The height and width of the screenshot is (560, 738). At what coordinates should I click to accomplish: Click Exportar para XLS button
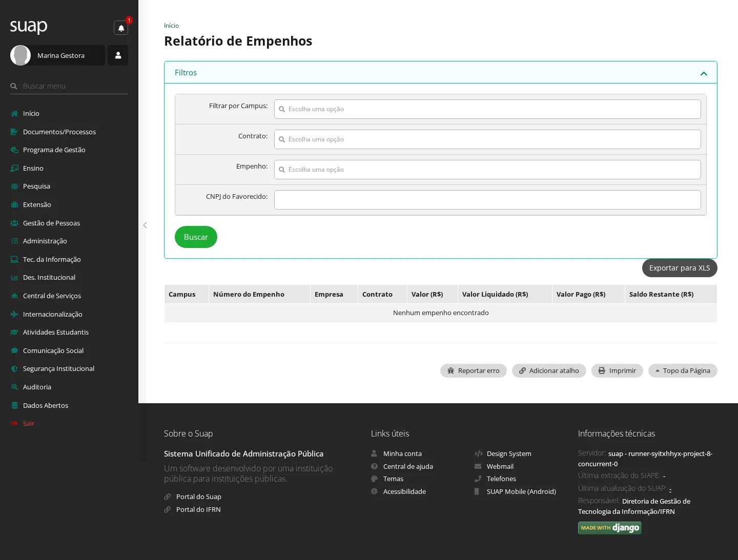(x=680, y=268)
